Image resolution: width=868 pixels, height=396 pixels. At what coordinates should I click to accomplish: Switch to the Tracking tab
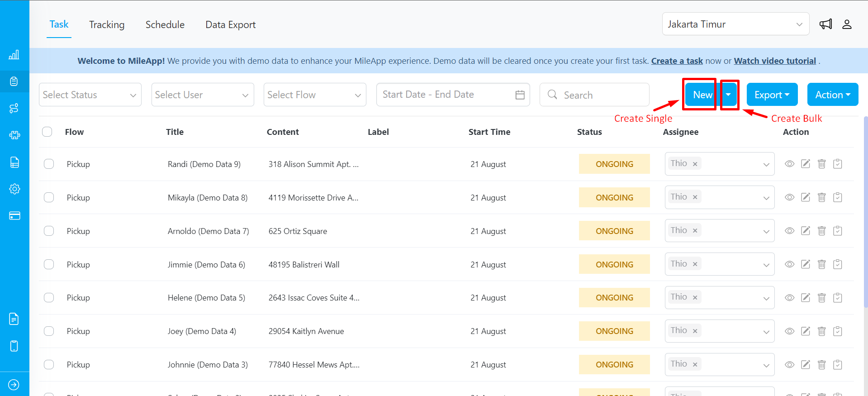107,24
